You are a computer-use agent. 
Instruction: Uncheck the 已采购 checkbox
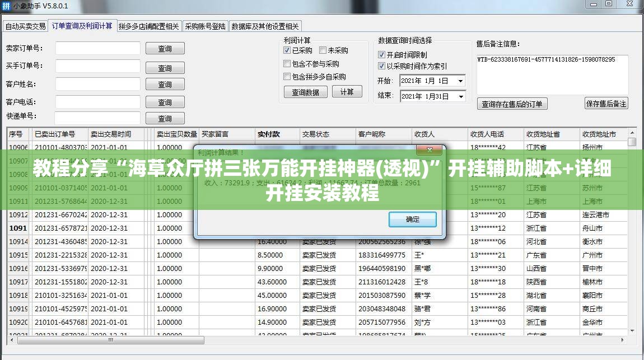pyautogui.click(x=287, y=50)
